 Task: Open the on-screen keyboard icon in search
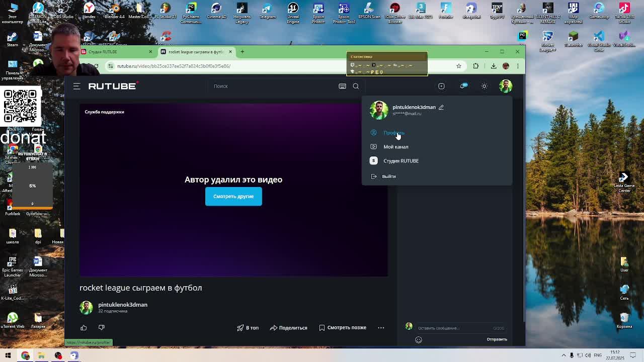342,86
